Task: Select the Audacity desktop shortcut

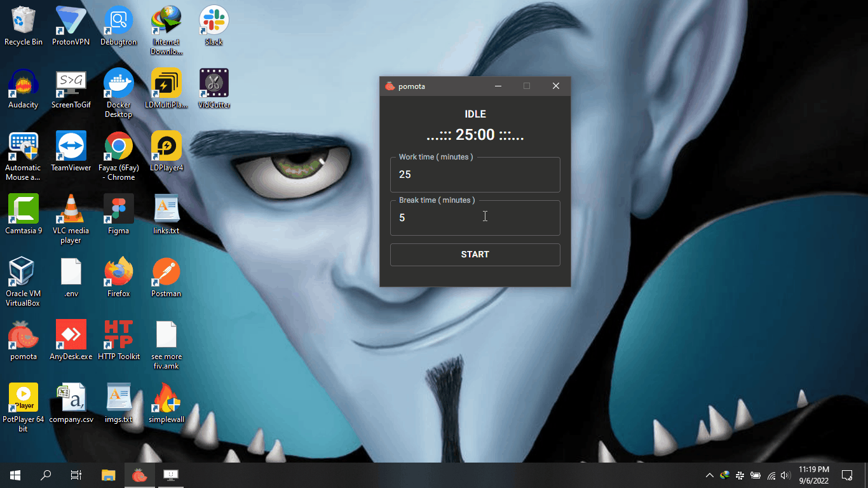Action: click(x=24, y=89)
